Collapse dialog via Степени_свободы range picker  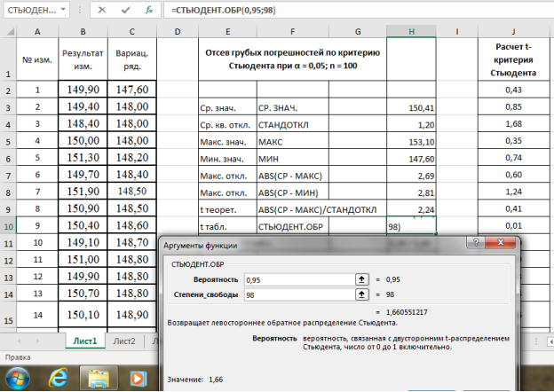pyautogui.click(x=362, y=294)
